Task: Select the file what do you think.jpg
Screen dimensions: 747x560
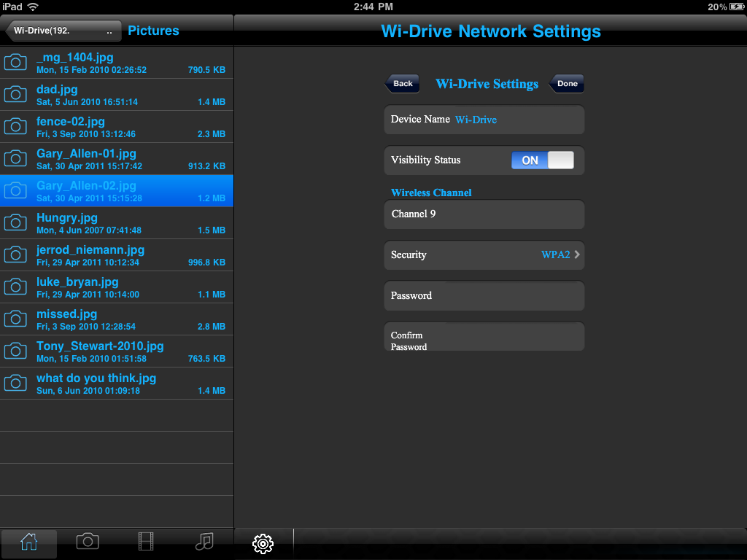Action: (x=96, y=378)
